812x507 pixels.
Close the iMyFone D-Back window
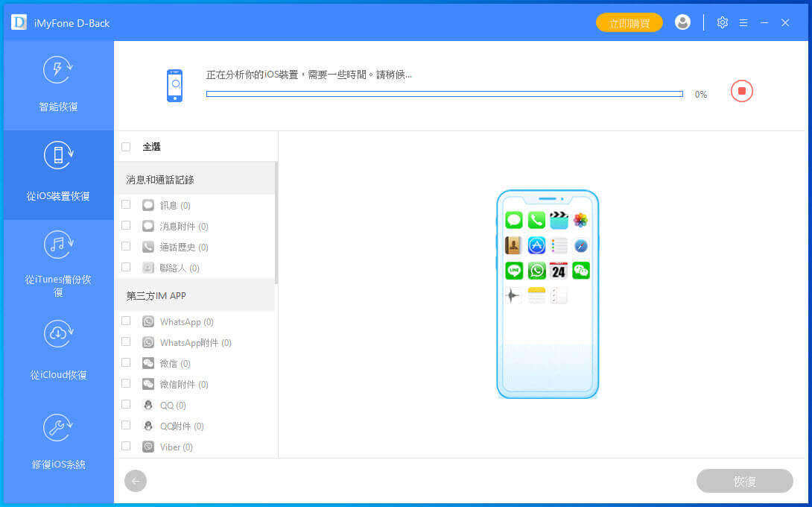pyautogui.click(x=785, y=23)
